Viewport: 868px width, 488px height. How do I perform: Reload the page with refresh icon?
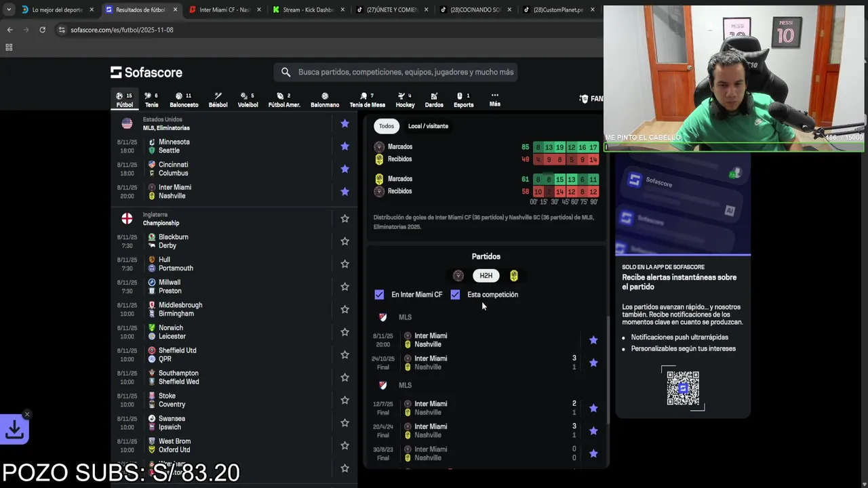tap(42, 30)
